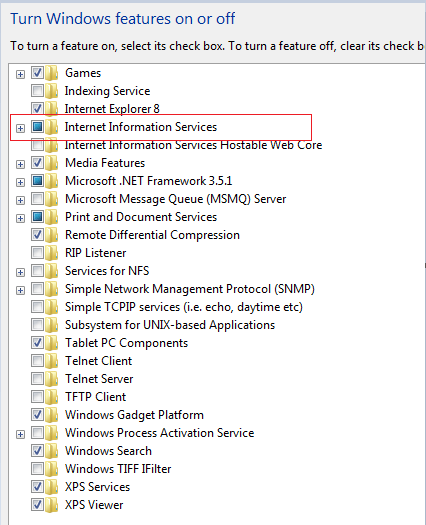This screenshot has width=426, height=525.
Task: Click the XPS Viewer folder icon
Action: [x=52, y=505]
